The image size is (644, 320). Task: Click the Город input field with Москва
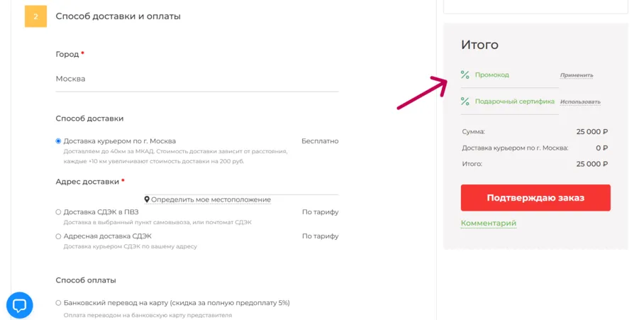(x=197, y=79)
